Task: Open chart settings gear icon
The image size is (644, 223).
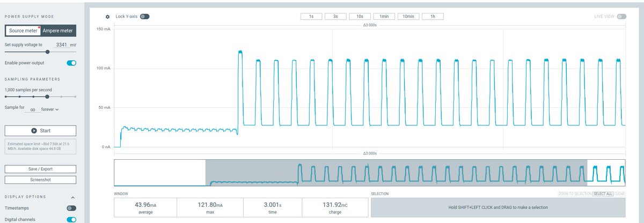Action: click(108, 17)
